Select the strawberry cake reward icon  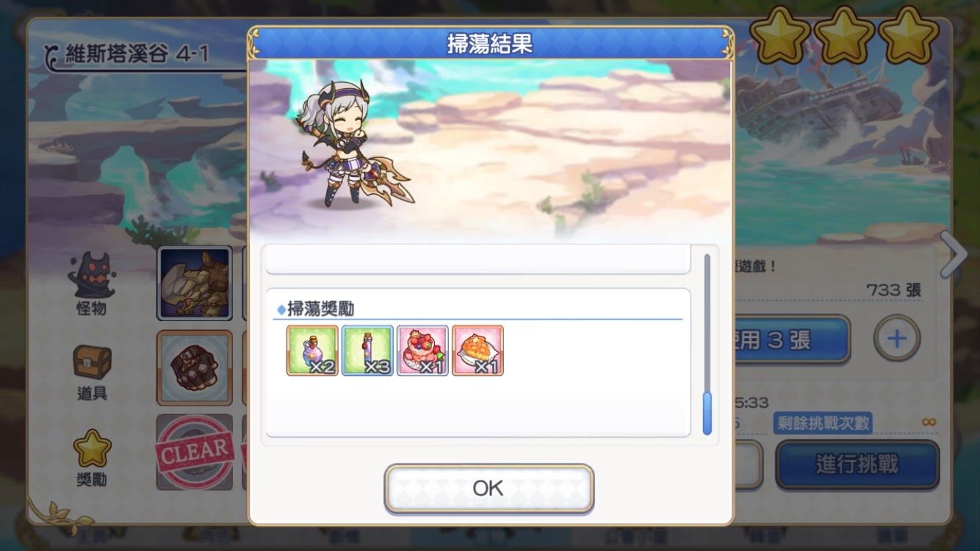click(422, 350)
